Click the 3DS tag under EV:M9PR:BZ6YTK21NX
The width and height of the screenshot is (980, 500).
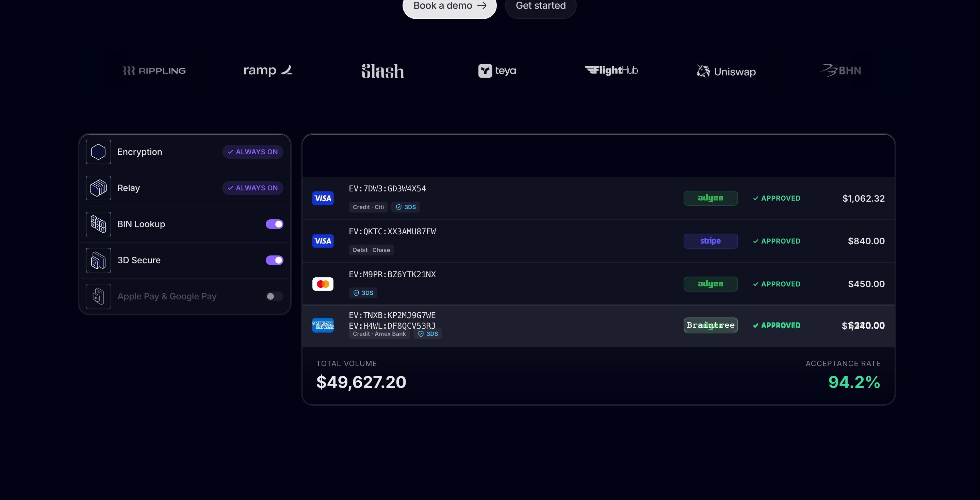click(363, 293)
